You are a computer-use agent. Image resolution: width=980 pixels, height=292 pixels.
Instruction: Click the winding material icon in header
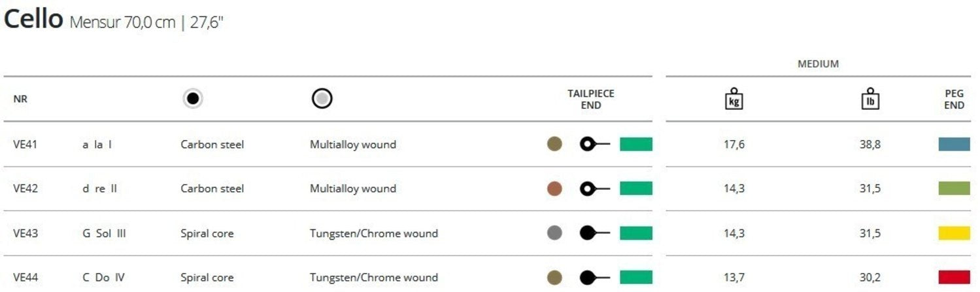pos(322,99)
